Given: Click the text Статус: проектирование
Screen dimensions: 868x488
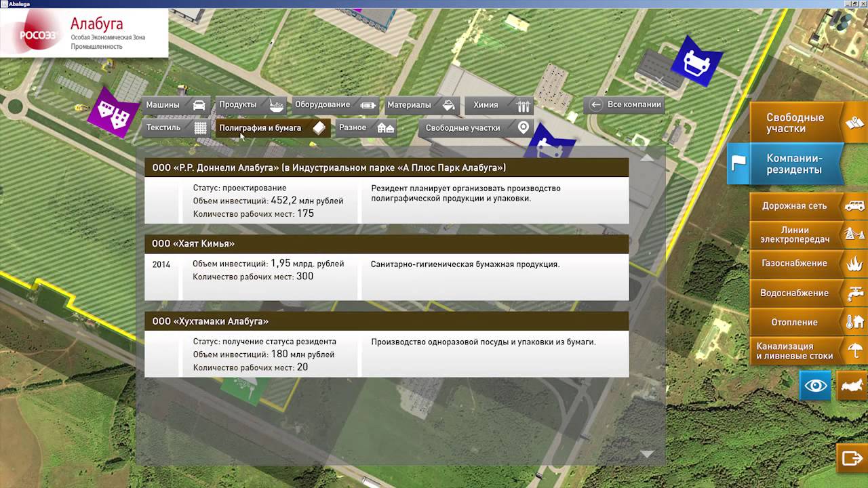Looking at the screenshot, I should coord(240,188).
